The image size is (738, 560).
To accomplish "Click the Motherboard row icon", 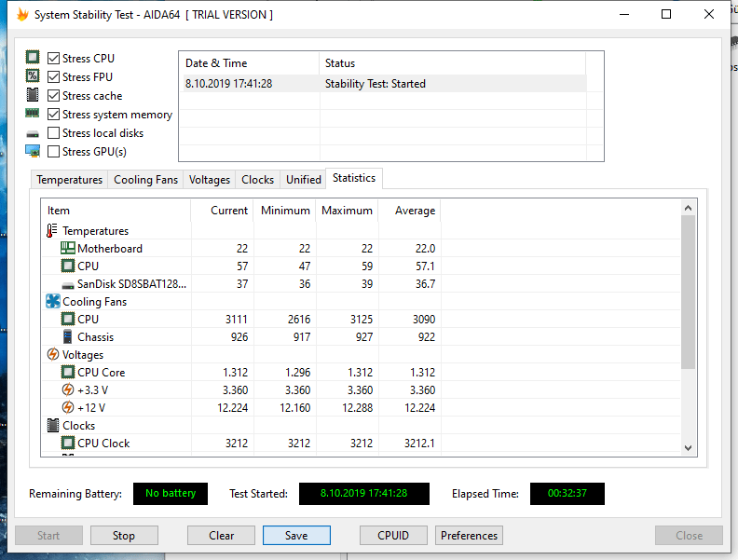I will point(68,248).
